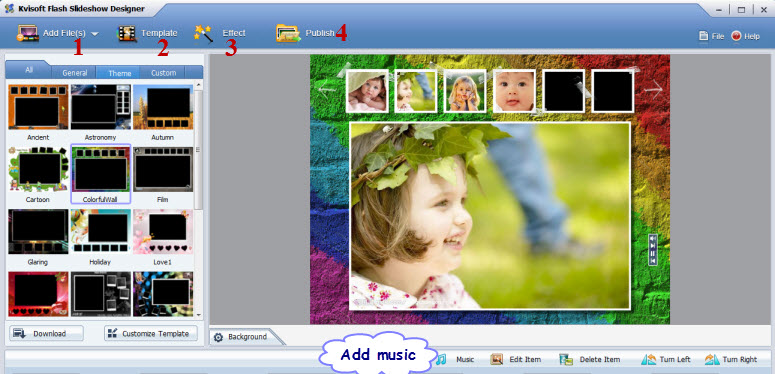Select the Love1 template thumbnail
The width and height of the screenshot is (775, 374).
point(163,231)
